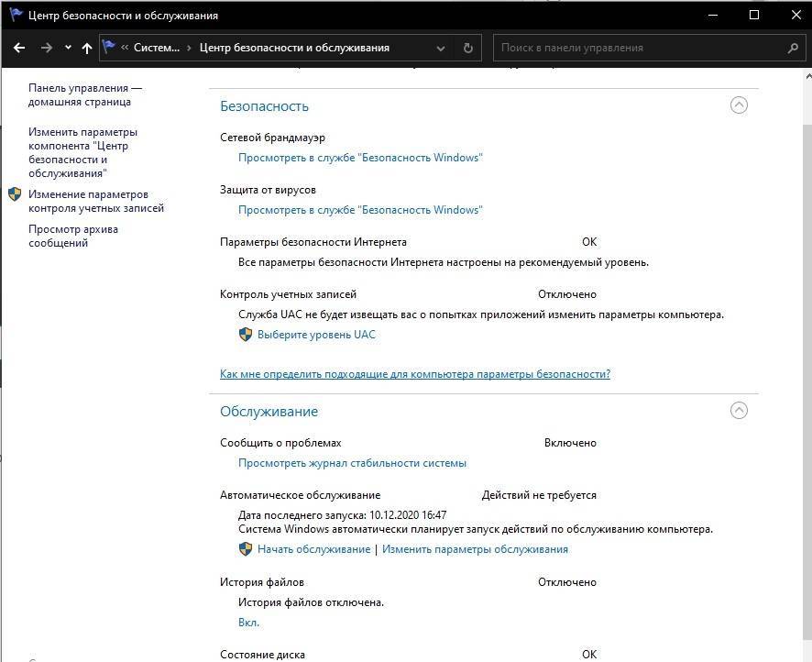Open recent locations dropdown arrow

point(68,48)
